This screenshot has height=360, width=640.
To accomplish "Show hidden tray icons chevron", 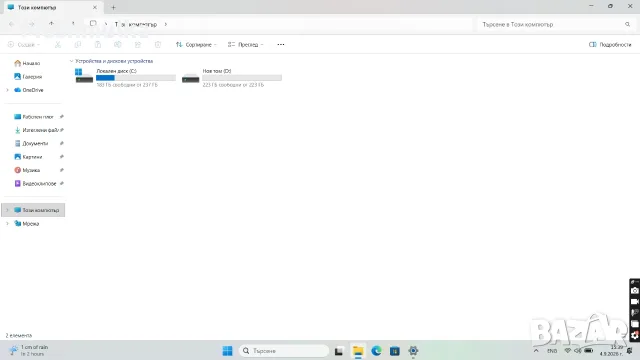I will point(536,351).
